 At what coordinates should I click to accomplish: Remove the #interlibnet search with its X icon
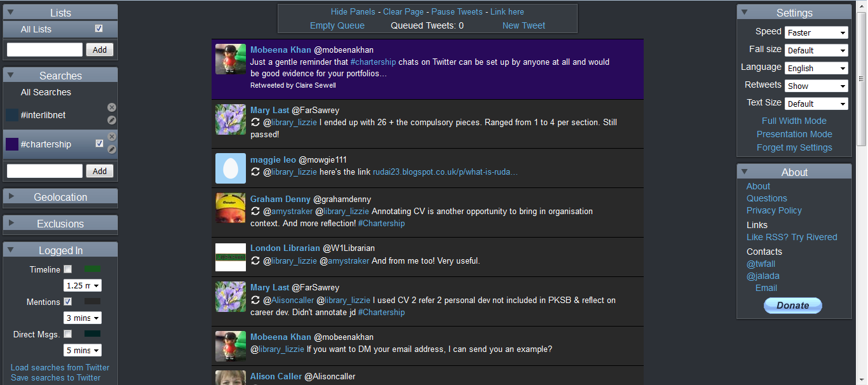112,107
